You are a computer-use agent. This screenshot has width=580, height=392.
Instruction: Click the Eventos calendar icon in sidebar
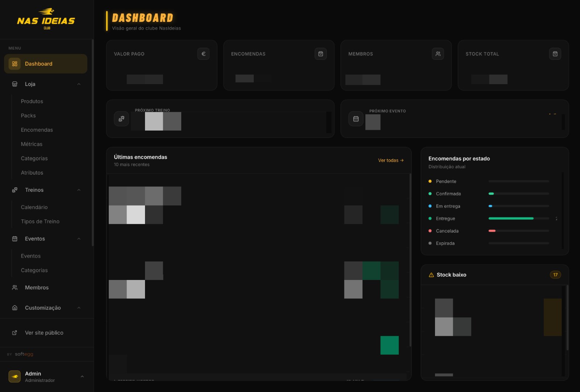click(x=14, y=239)
